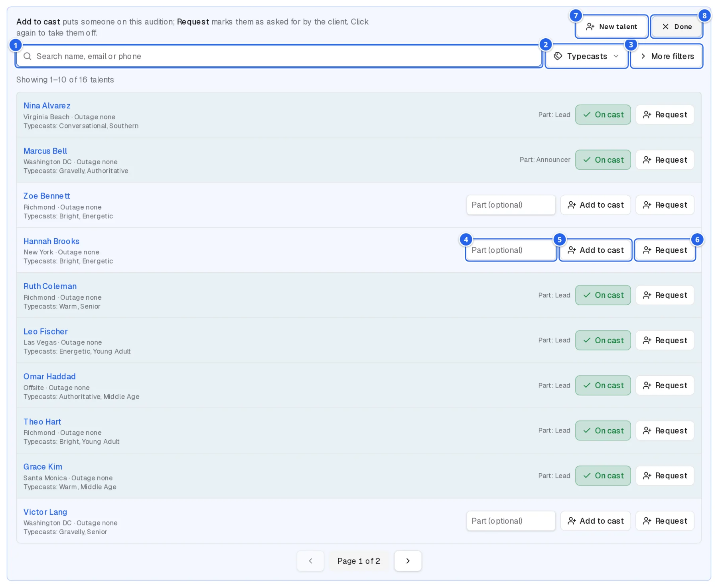Open Leo Fischer's profile link
The width and height of the screenshot is (718, 588).
point(45,332)
